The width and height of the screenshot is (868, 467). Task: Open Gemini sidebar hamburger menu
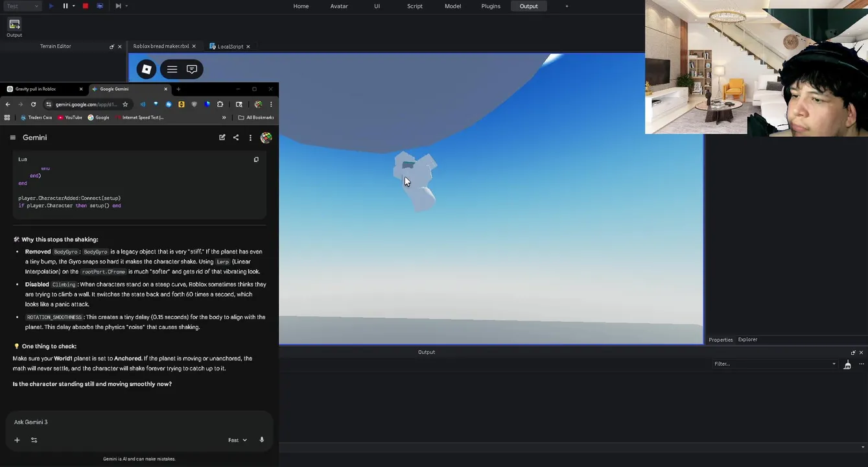(12, 138)
